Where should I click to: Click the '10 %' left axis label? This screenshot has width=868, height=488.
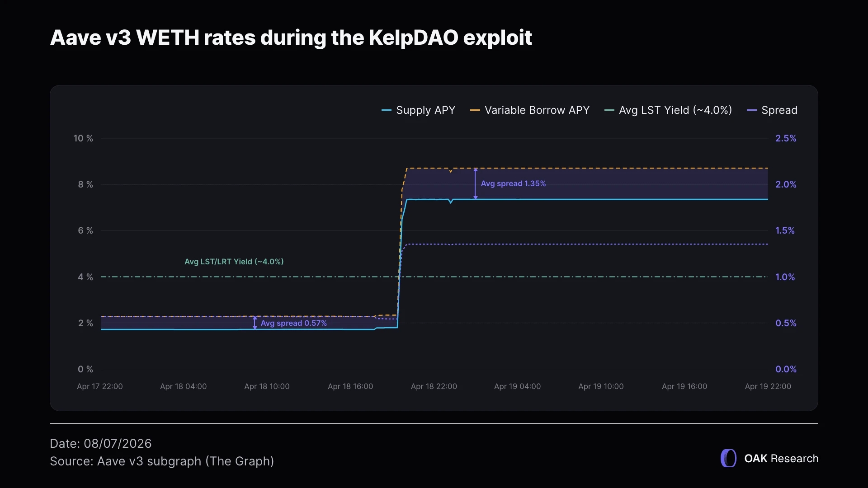coord(83,138)
